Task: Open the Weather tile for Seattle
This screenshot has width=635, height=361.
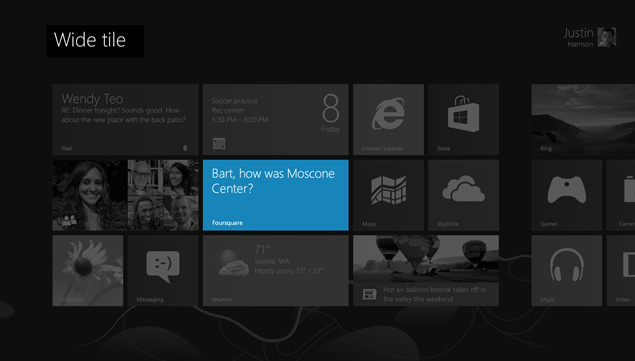Action: click(275, 271)
